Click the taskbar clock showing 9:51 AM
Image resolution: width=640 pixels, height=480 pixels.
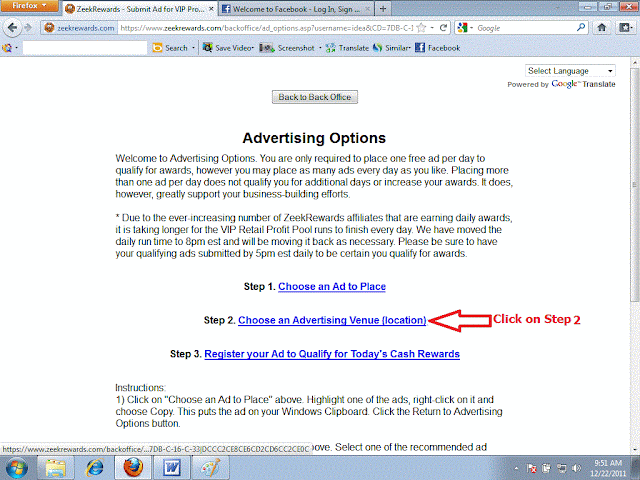(607, 468)
